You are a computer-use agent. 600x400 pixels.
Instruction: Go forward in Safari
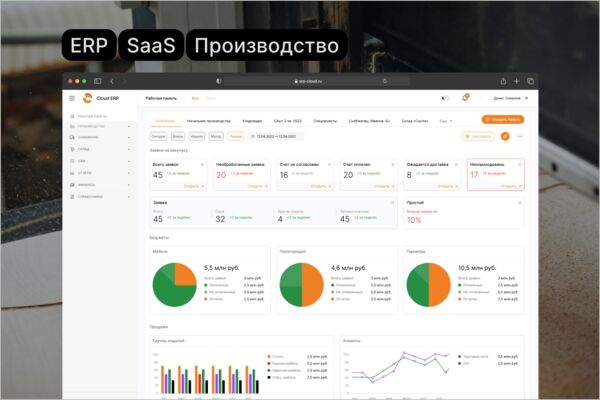[124, 81]
